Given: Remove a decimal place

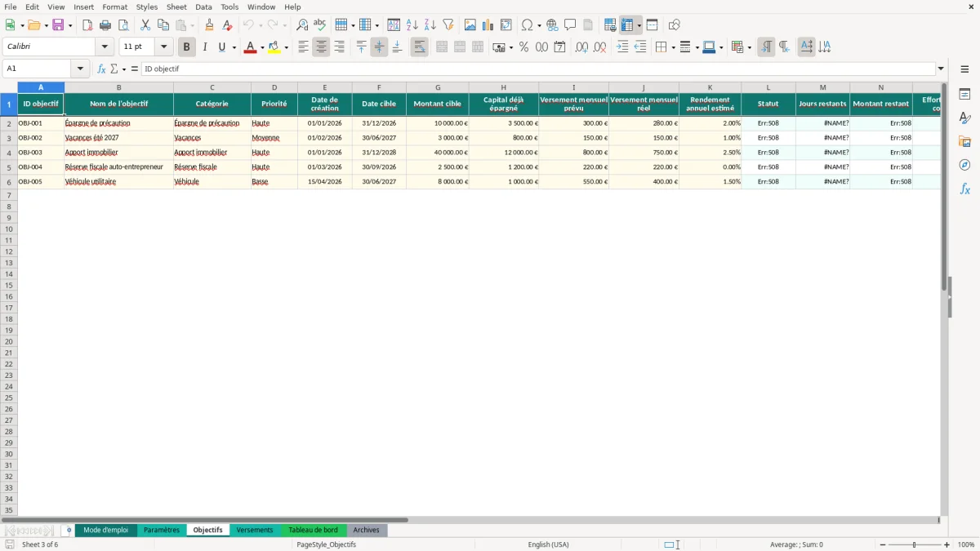Looking at the screenshot, I should tap(600, 47).
